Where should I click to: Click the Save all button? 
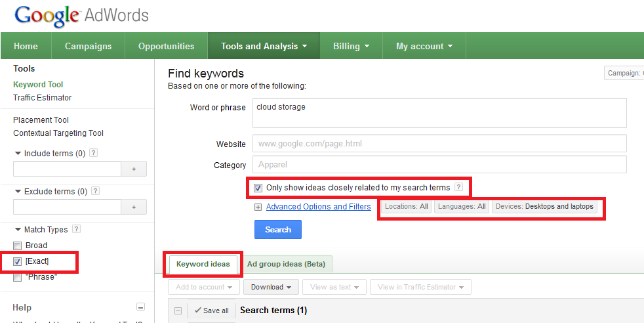pyautogui.click(x=212, y=311)
